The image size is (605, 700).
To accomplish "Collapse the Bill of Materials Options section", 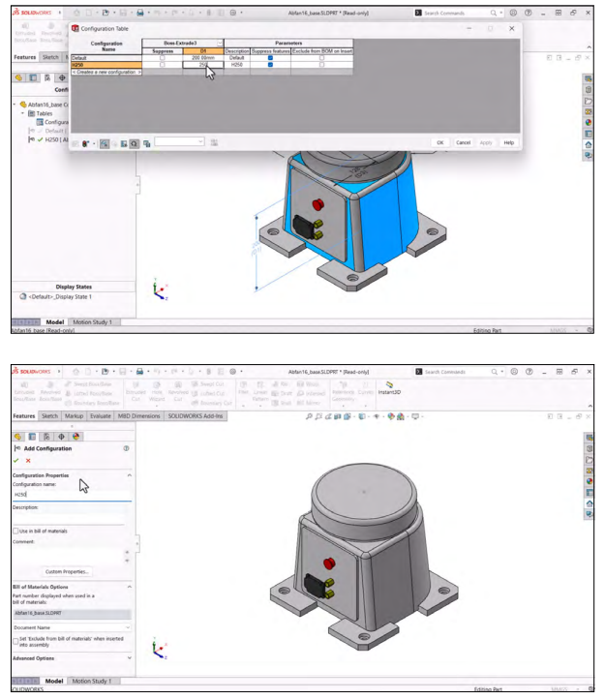I will pos(130,586).
